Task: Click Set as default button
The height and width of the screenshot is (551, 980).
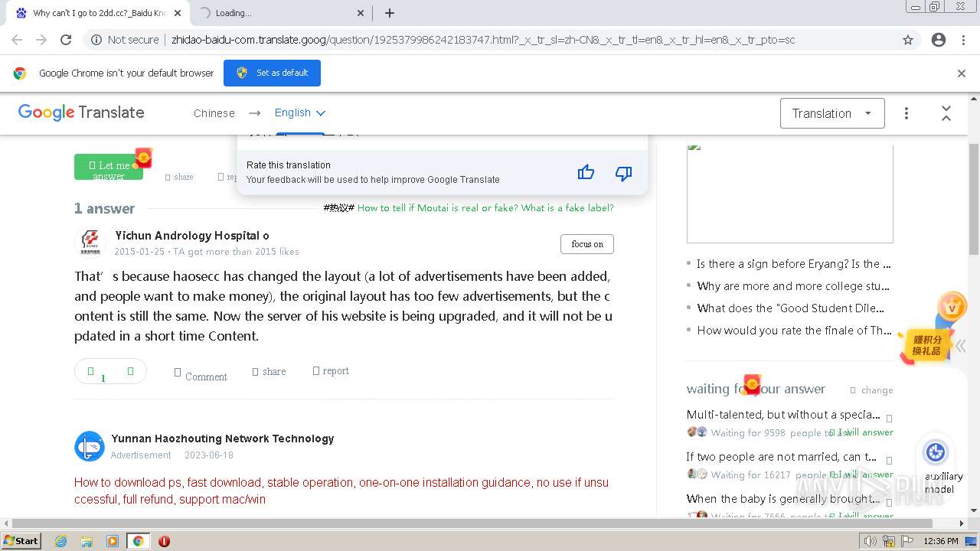Action: (x=272, y=73)
